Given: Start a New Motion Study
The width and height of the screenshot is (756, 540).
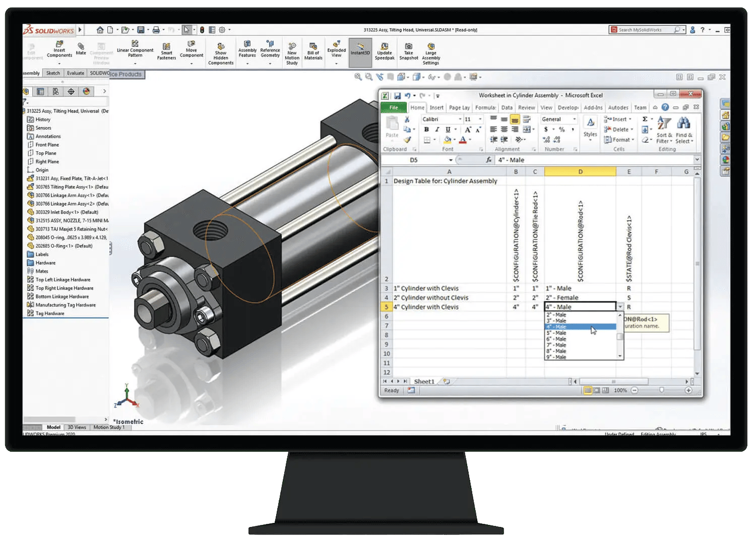Looking at the screenshot, I should (292, 54).
